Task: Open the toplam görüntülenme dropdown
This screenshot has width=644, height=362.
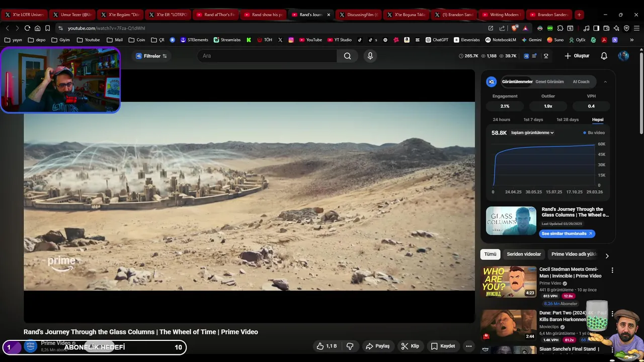Action: pyautogui.click(x=532, y=133)
